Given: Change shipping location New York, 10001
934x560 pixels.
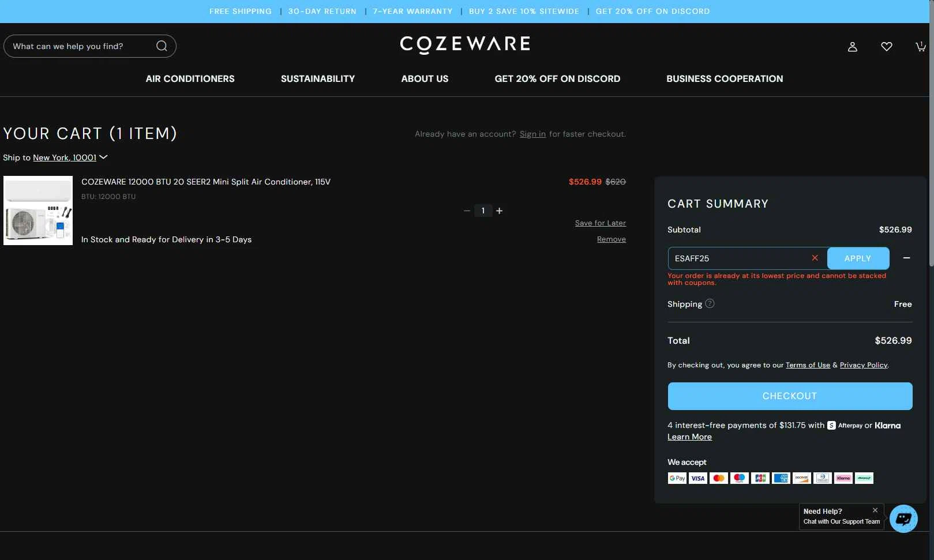Looking at the screenshot, I should (65, 157).
